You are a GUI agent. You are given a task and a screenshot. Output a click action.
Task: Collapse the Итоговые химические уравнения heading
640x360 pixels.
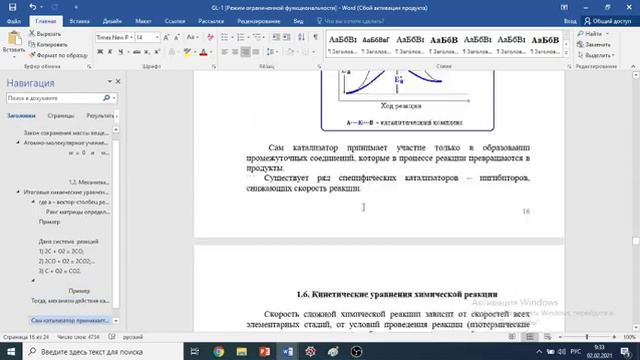pyautogui.click(x=18, y=192)
